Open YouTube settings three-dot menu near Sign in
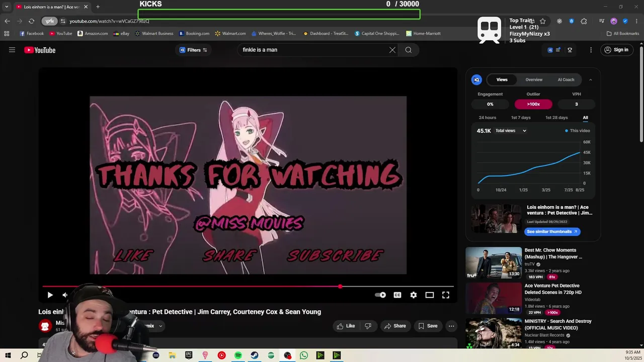 (x=591, y=50)
